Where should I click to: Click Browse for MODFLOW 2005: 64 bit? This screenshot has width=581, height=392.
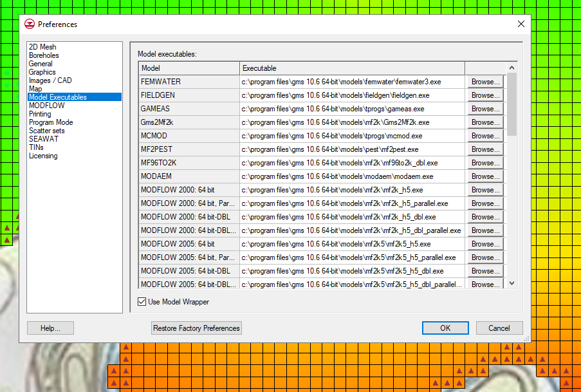[x=485, y=245]
